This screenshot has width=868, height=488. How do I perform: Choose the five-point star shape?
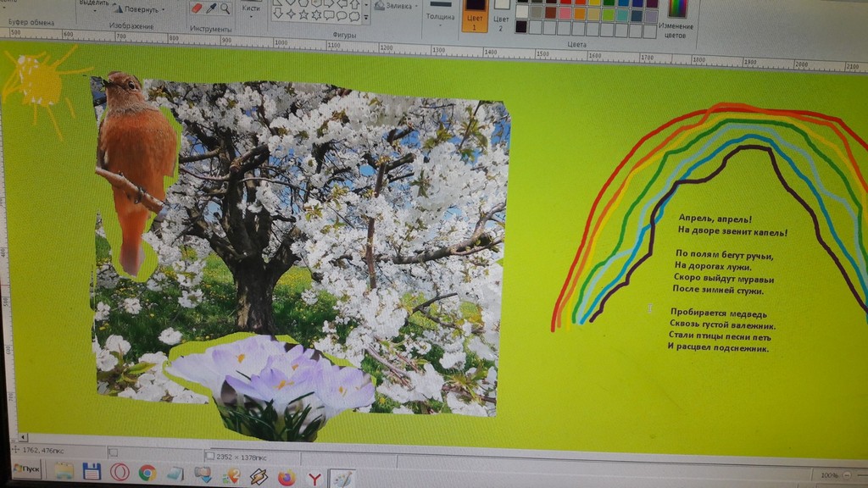pyautogui.click(x=305, y=14)
